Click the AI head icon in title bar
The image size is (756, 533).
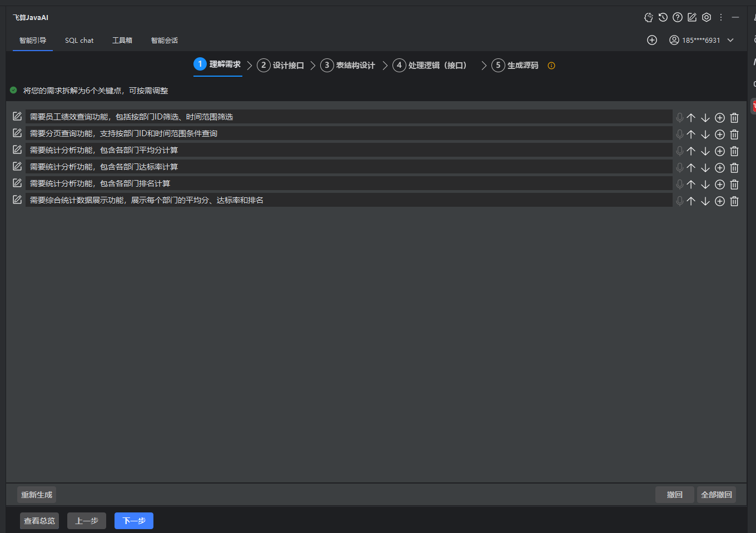pyautogui.click(x=649, y=17)
